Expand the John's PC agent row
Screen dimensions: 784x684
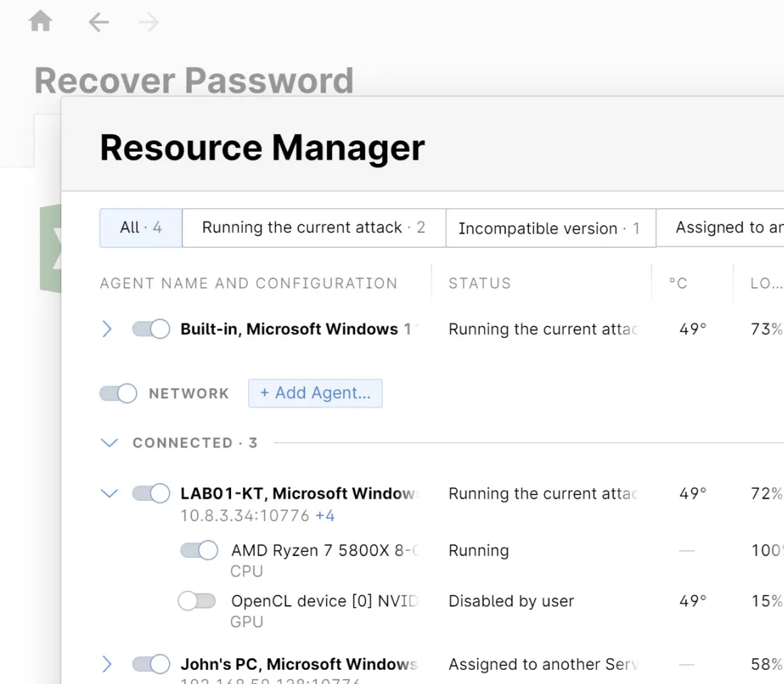[107, 664]
